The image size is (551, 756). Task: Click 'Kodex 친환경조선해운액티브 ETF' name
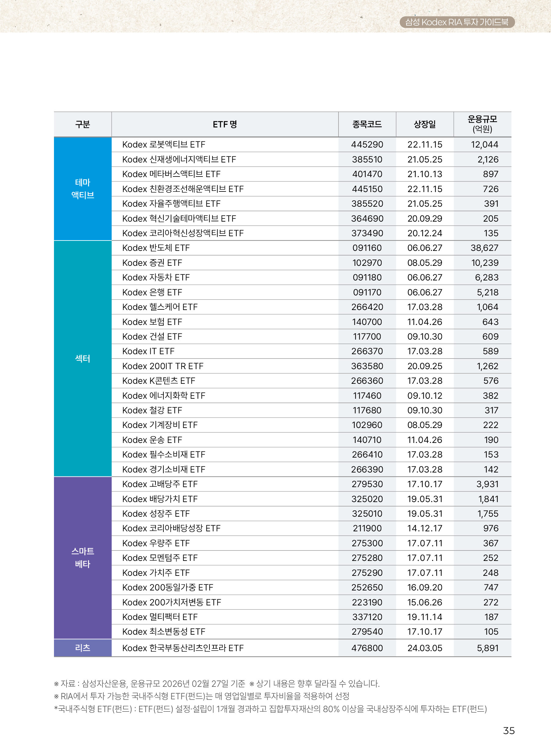(x=183, y=189)
